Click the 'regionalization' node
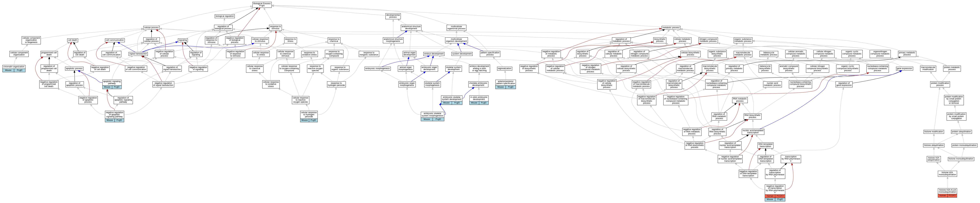This screenshot has height=203, width=980. tap(504, 68)
